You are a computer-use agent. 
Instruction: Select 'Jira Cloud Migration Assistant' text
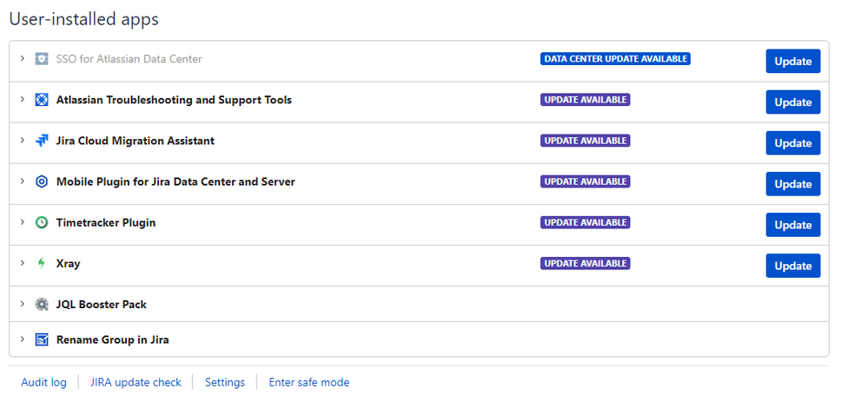pos(135,141)
